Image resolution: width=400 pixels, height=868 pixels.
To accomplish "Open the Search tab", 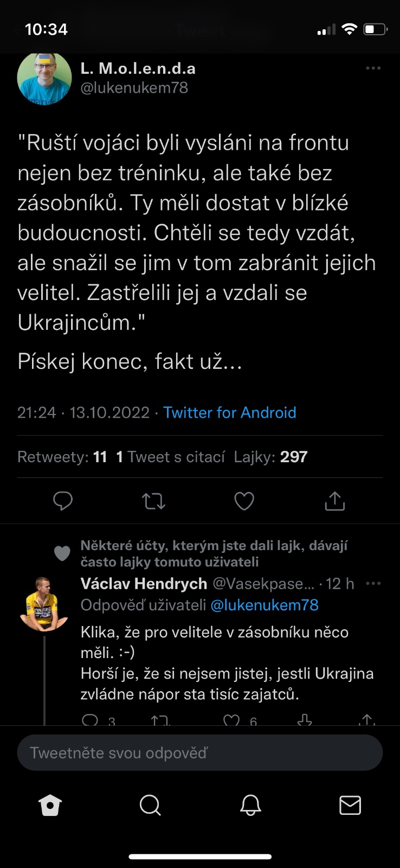I will pyautogui.click(x=150, y=806).
